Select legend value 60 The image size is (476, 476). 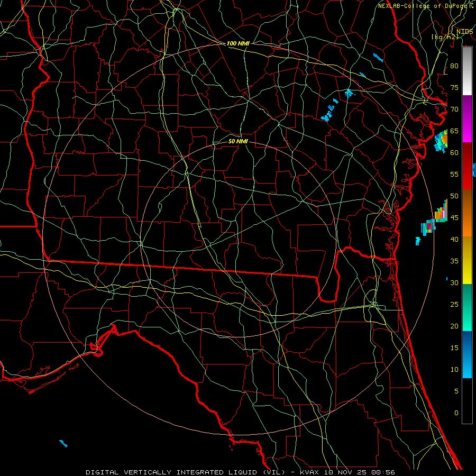[454, 153]
